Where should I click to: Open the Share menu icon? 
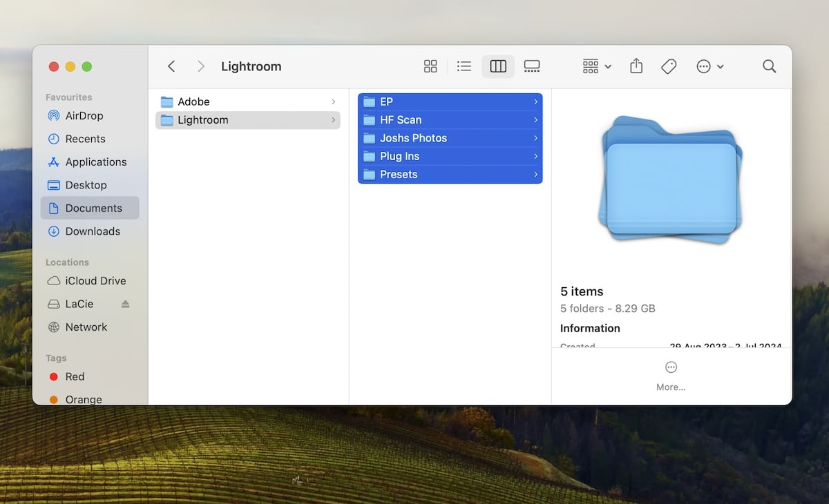coord(636,66)
